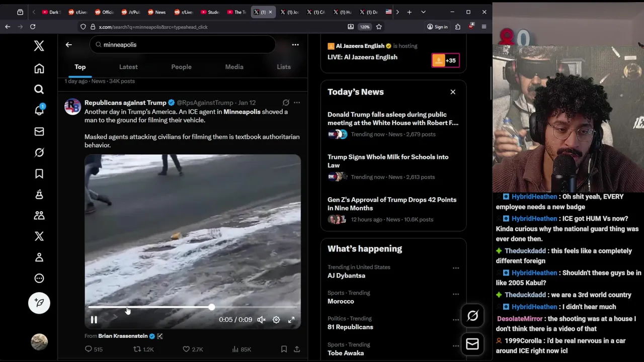Open a new browser tab with plus
Screen dimensions: 644x362
click(409, 12)
